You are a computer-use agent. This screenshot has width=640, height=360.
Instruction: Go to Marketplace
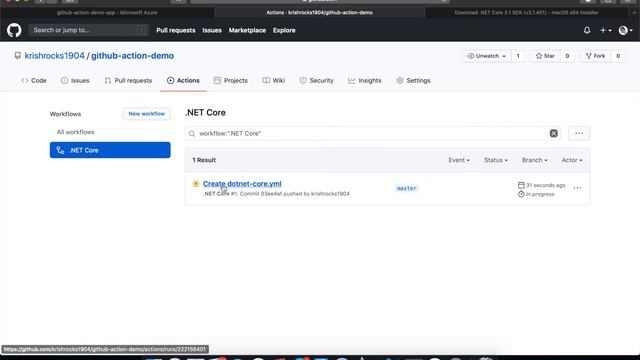click(247, 30)
